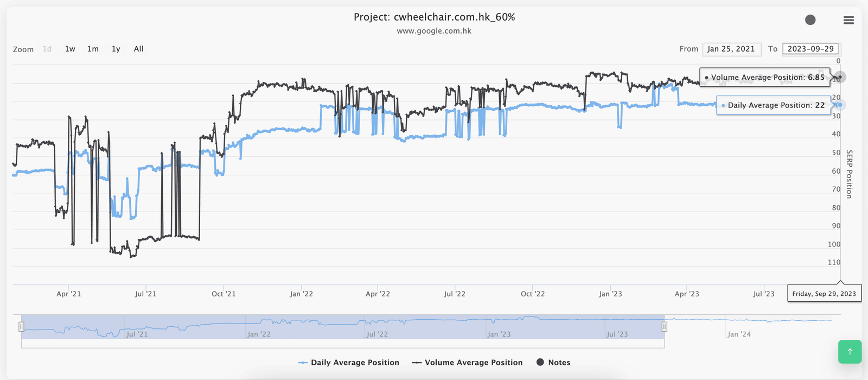Screen dimensions: 868x380
Task: Click the navigator area near Jan '24
Action: (739, 327)
